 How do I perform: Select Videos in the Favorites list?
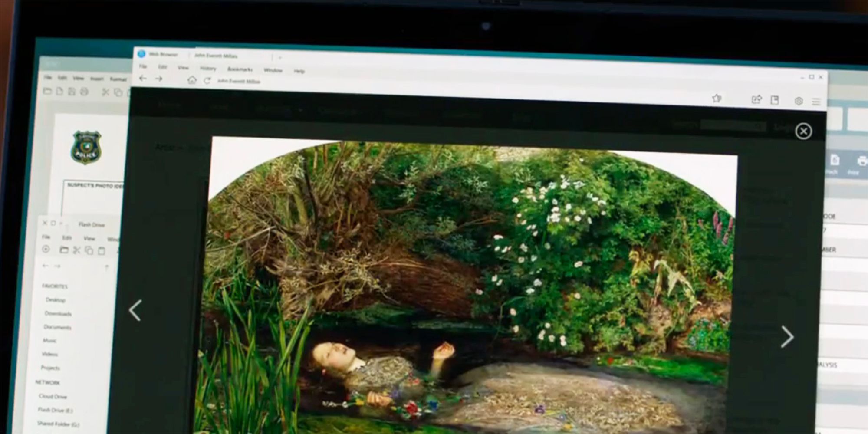coord(50,354)
